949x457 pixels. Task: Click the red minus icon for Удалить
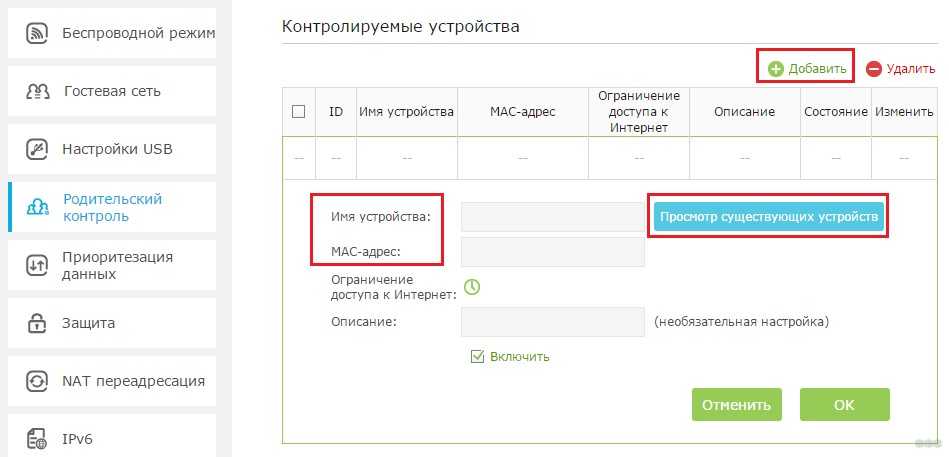pyautogui.click(x=873, y=69)
